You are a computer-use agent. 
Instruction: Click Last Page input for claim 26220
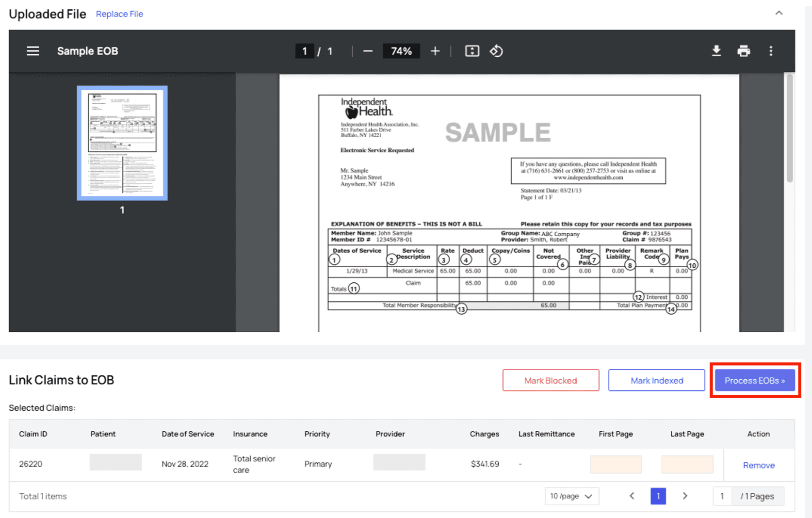(x=687, y=464)
